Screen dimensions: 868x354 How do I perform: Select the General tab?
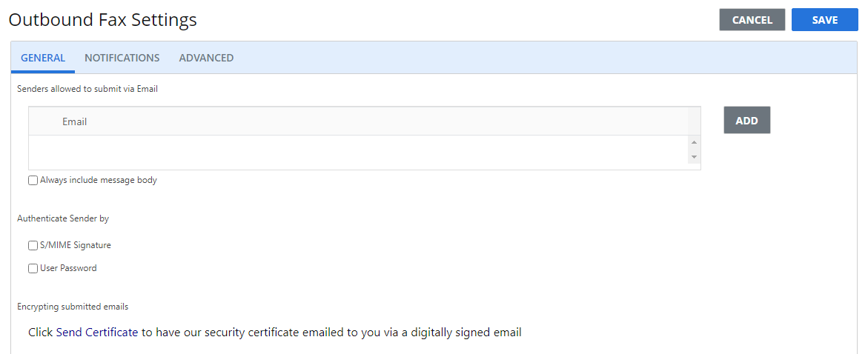(x=43, y=58)
